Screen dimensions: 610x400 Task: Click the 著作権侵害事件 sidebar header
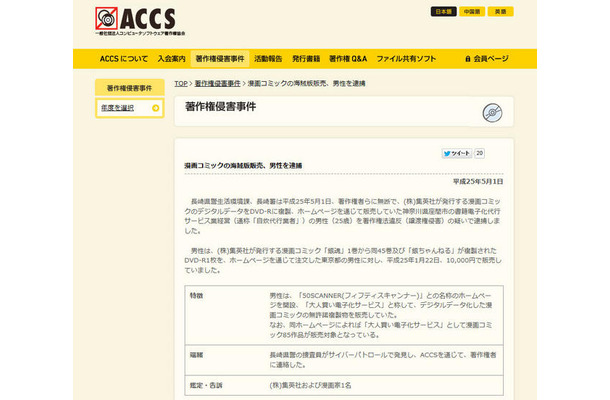(x=130, y=88)
